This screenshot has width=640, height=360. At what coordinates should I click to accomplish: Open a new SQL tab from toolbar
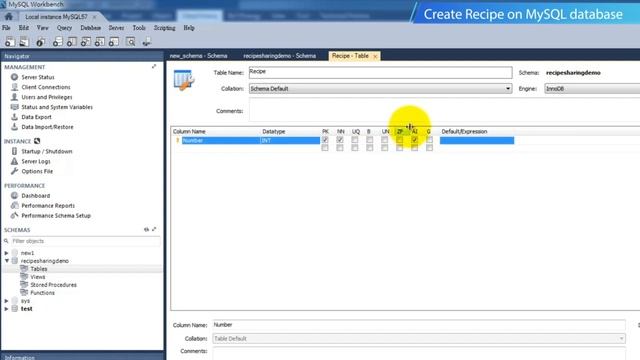click(x=10, y=42)
